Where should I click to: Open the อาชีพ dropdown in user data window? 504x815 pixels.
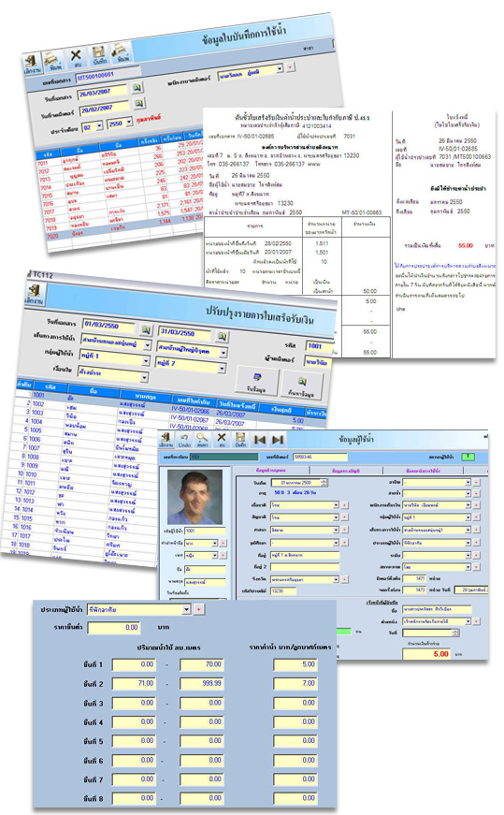point(468,482)
